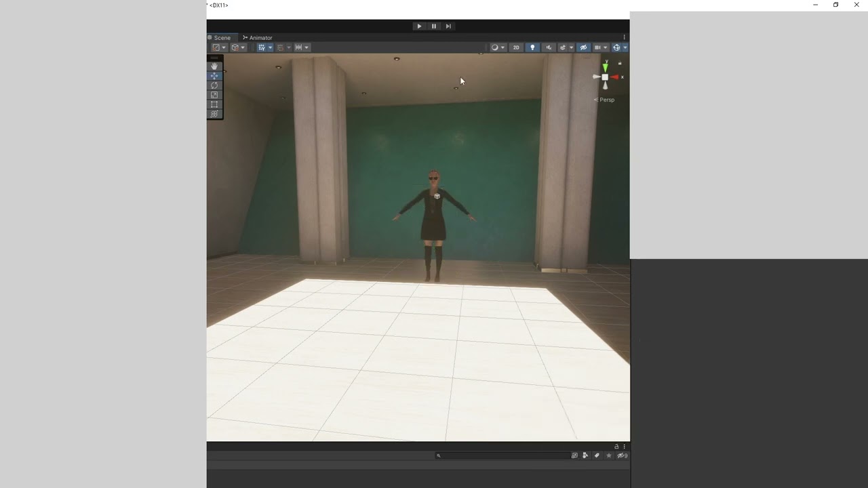Image resolution: width=868 pixels, height=488 pixels.
Task: Toggle 2D view mode in Scene view
Action: coord(516,47)
